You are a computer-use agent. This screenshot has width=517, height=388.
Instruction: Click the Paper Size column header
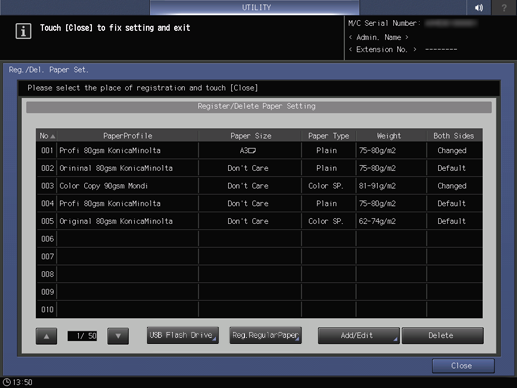point(250,136)
